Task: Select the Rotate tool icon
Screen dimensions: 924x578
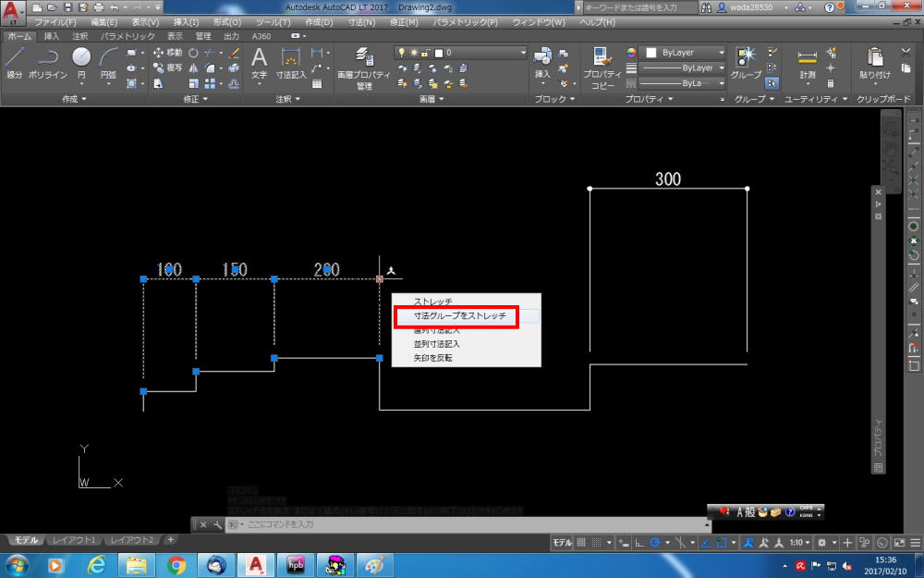Action: 193,53
